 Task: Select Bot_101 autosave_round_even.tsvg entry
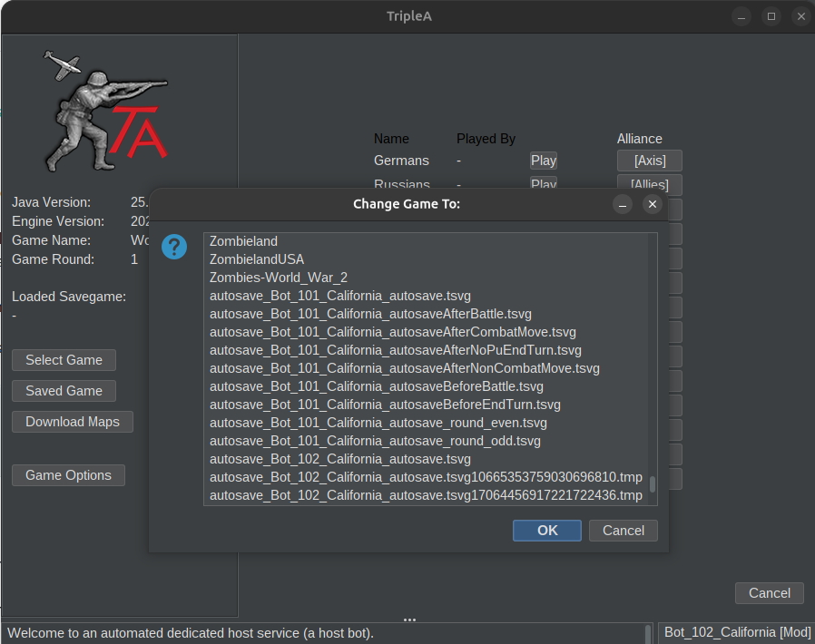427,424
